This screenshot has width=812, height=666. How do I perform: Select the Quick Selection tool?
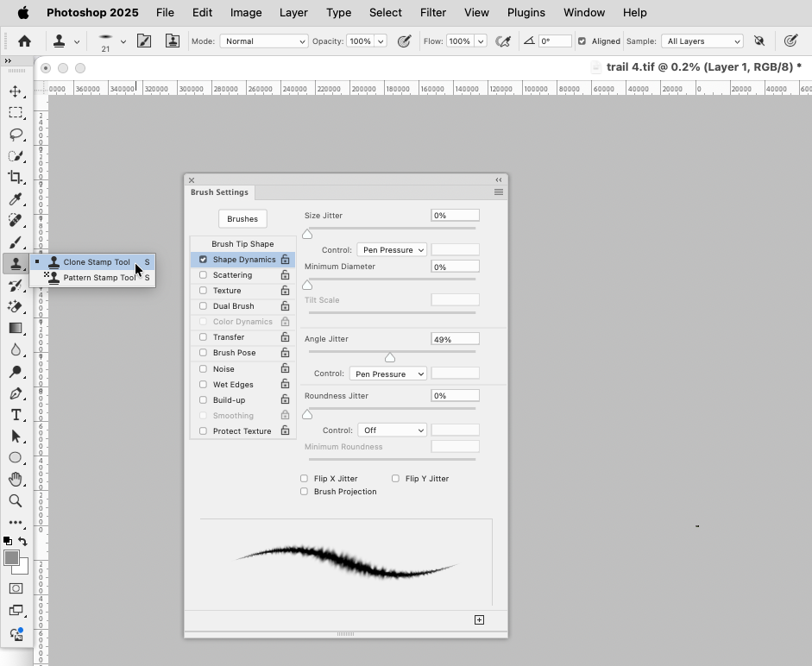[16, 156]
